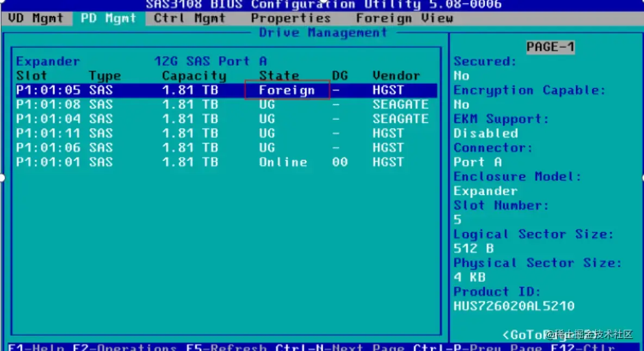Viewport: 644px width, 351px height.
Task: Click the Connector label
Action: pos(493,148)
